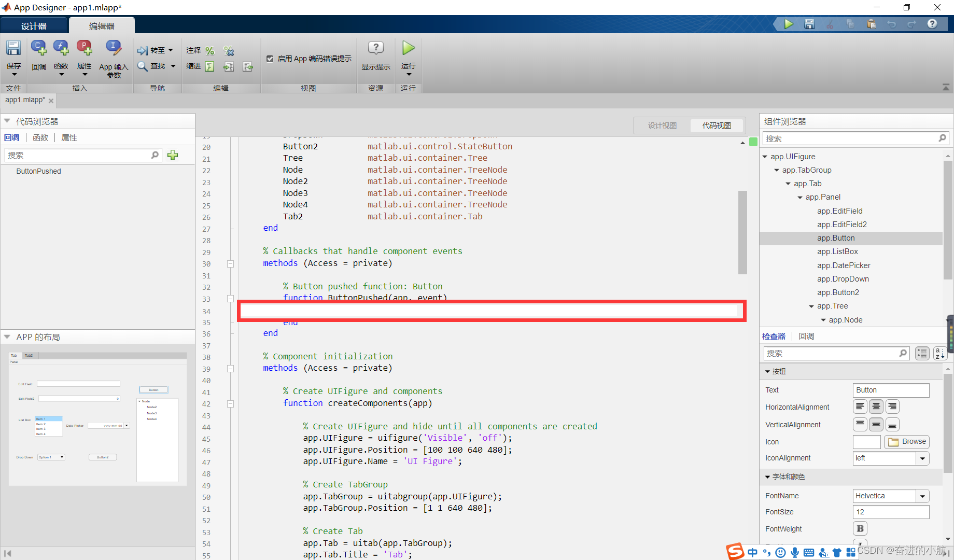Collapse the APP 的布局 panel
The height and width of the screenshot is (560, 954).
tap(7, 337)
